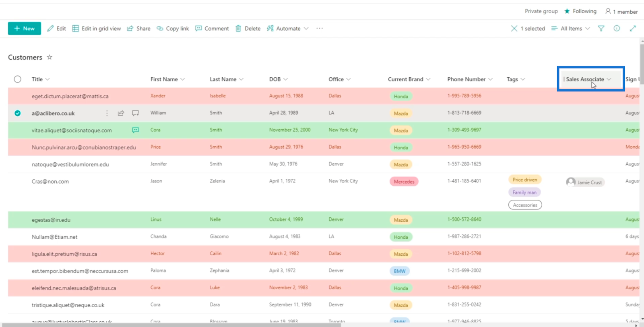Screen dimensions: 644x327
Task: Click the Honda pill on Xander row
Action: (401, 97)
